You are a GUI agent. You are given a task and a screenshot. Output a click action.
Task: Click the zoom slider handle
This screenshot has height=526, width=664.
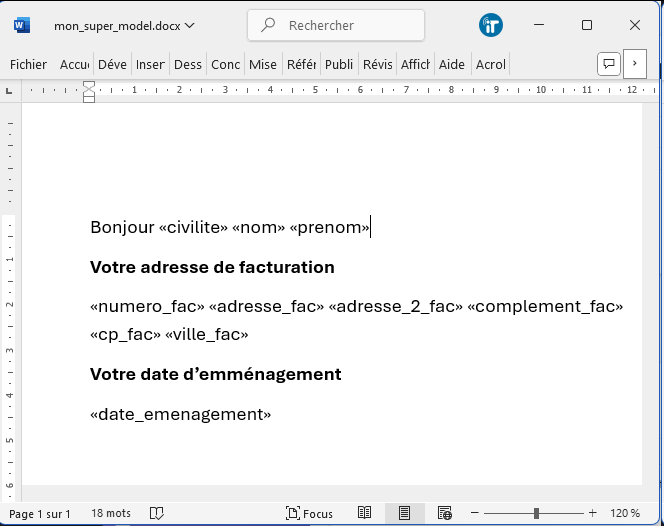537,513
